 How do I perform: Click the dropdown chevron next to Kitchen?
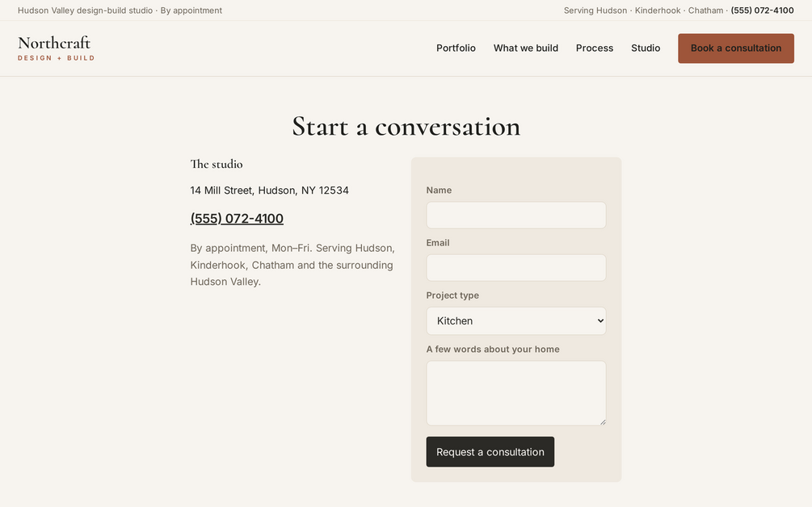point(600,321)
